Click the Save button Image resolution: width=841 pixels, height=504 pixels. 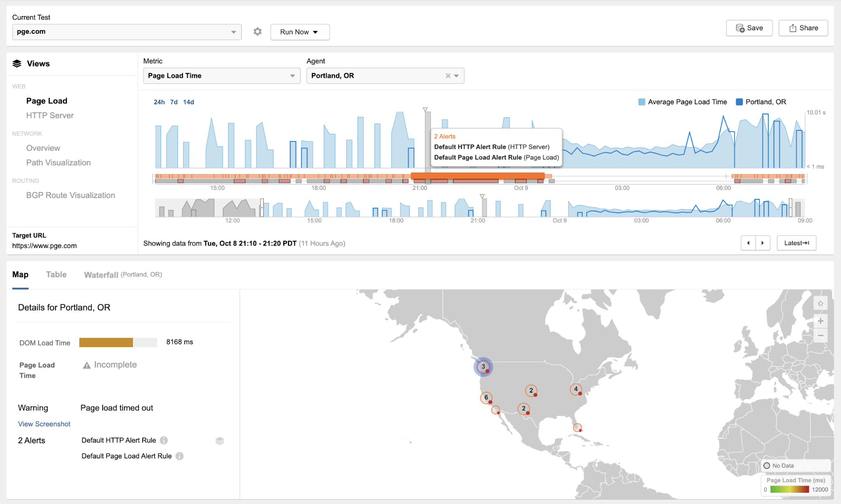[x=749, y=28]
